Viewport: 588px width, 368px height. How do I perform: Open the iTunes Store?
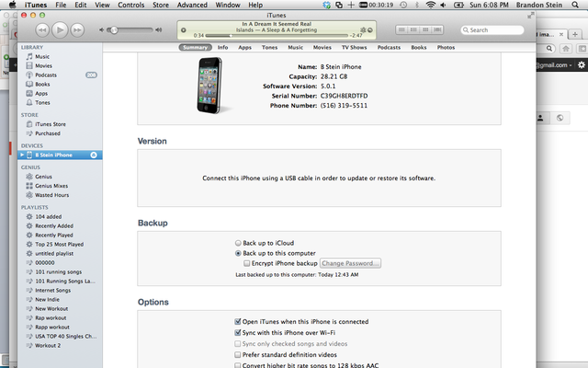(51, 124)
